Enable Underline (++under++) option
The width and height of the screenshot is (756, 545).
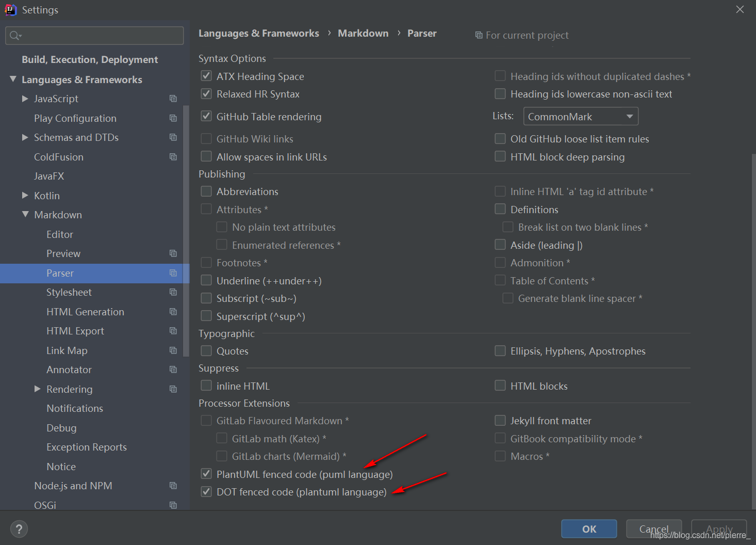206,280
